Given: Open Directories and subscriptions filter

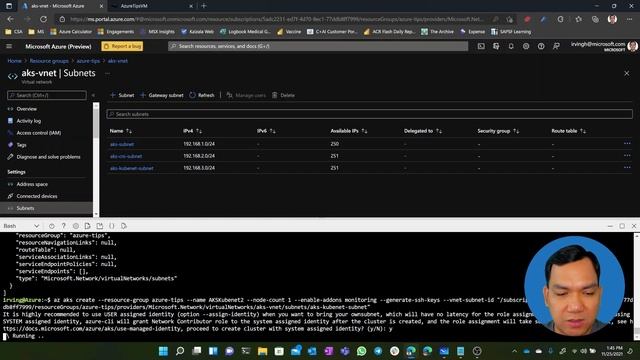Looking at the screenshot, I should (496, 46).
